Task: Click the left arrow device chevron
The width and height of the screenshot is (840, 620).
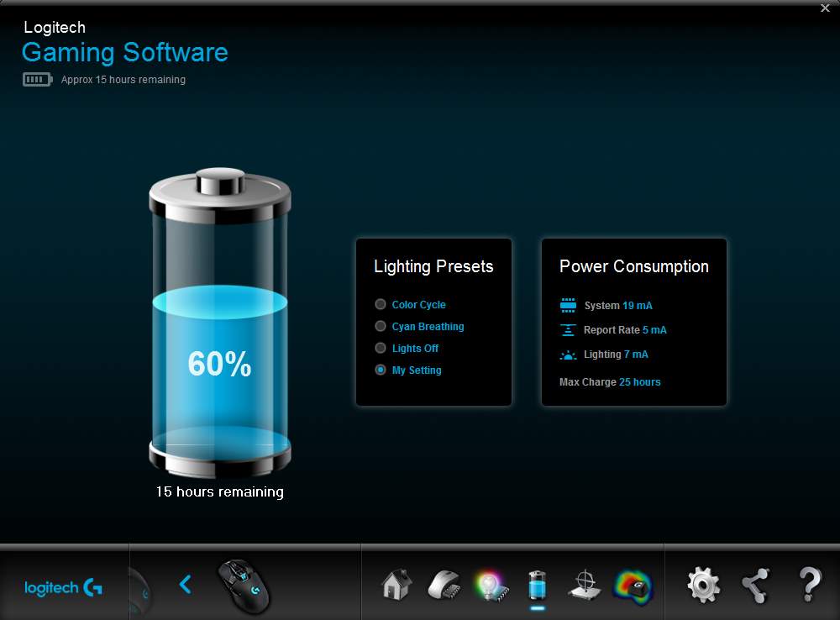Action: point(186,584)
